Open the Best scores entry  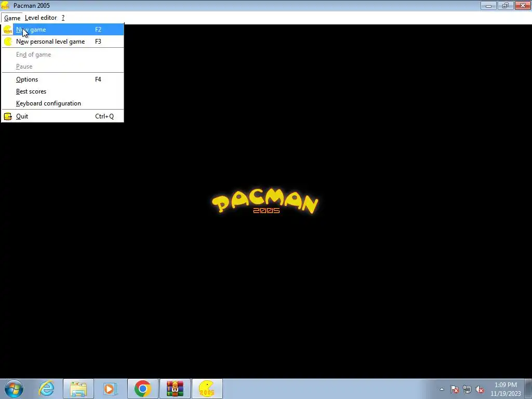[62, 91]
